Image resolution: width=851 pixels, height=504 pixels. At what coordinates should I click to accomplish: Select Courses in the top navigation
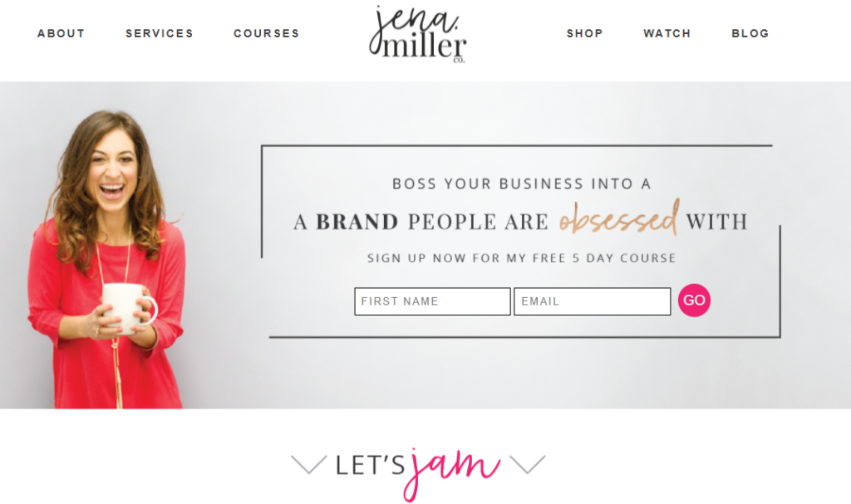(x=267, y=34)
